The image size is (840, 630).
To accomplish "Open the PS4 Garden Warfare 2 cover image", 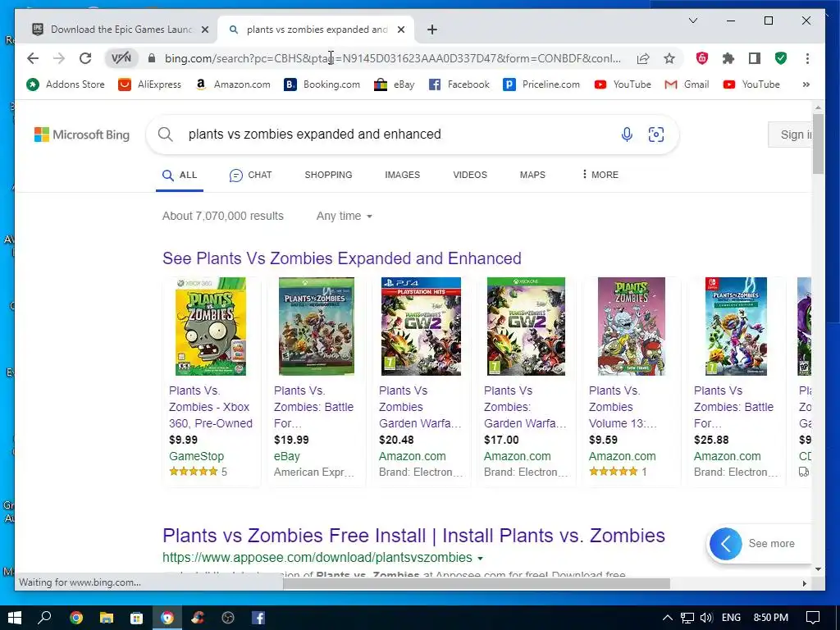I will click(421, 326).
